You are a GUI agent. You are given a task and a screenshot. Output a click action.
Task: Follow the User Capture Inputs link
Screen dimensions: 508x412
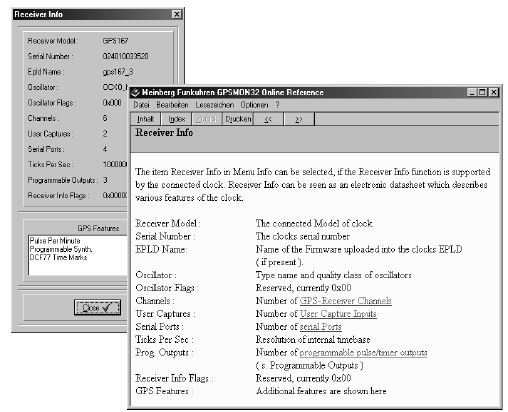[338, 314]
